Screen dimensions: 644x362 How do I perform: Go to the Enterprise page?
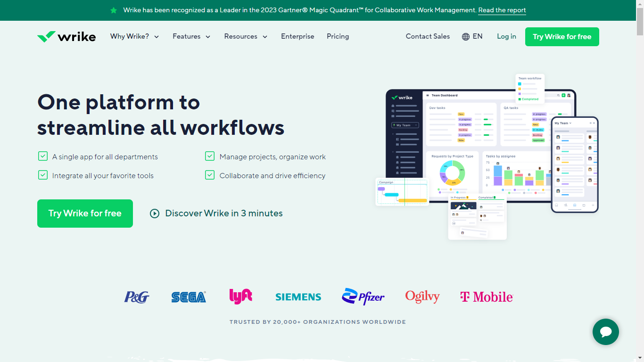tap(297, 36)
